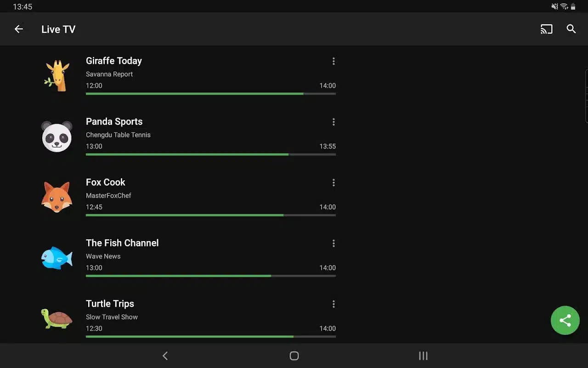588x368 pixels.
Task: Click the Wave News progress bar
Action: [211, 276]
